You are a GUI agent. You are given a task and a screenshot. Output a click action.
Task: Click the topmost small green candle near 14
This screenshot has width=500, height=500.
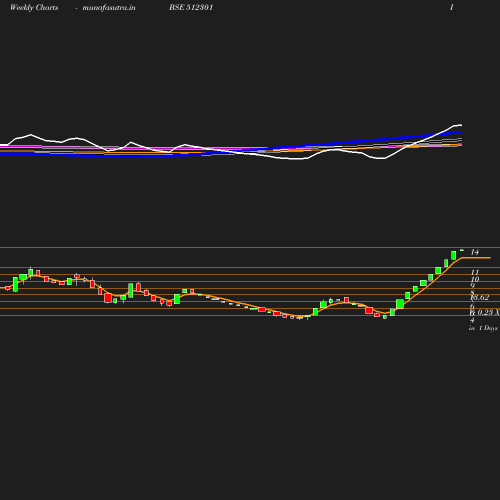(x=462, y=250)
